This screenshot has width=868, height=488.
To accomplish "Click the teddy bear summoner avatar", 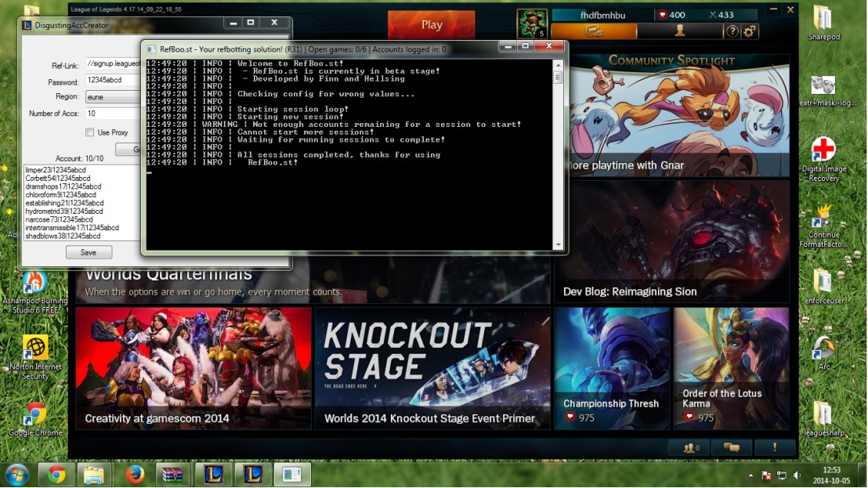I will 532,23.
